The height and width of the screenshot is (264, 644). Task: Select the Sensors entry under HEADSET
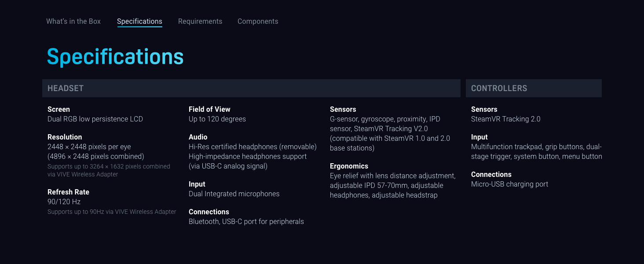click(x=343, y=109)
